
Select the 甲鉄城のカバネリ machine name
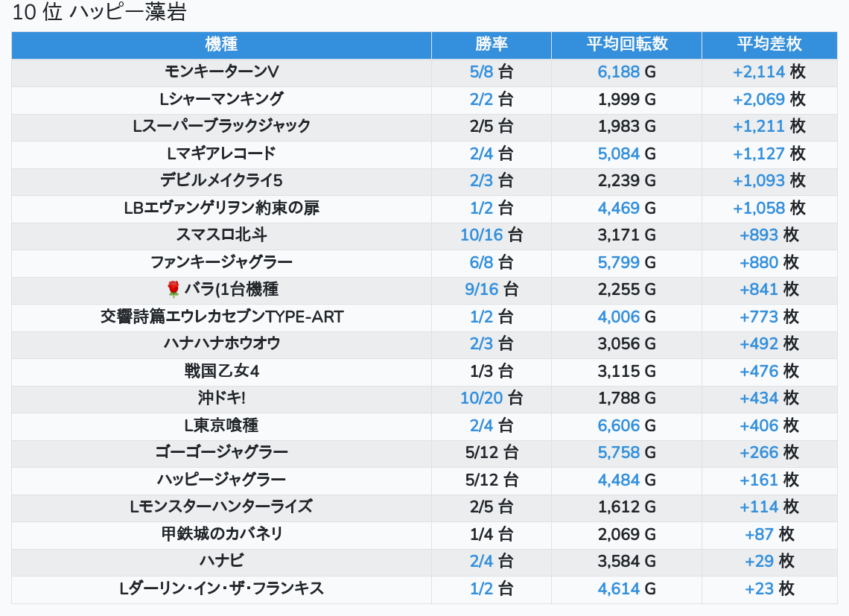221,534
